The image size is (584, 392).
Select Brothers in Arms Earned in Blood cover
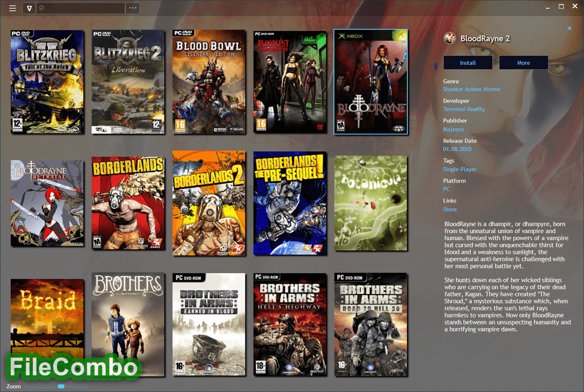[x=209, y=325]
